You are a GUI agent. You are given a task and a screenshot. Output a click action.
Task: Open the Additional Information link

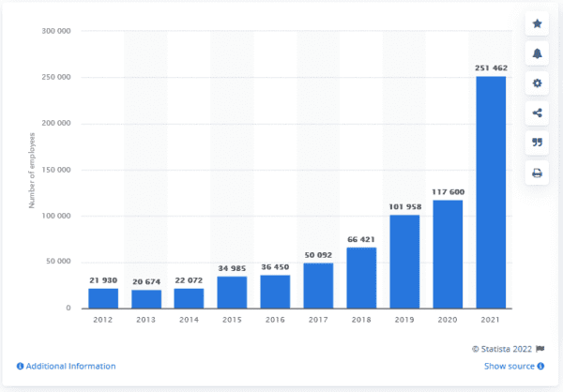tap(67, 366)
